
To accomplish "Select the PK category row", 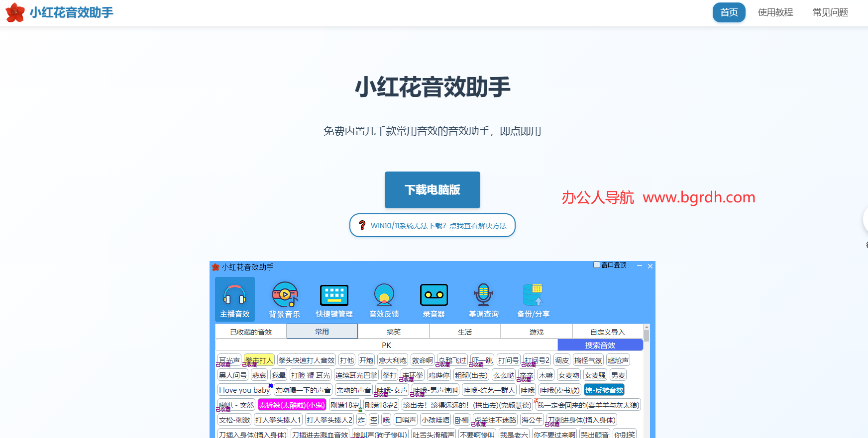I will [x=386, y=345].
